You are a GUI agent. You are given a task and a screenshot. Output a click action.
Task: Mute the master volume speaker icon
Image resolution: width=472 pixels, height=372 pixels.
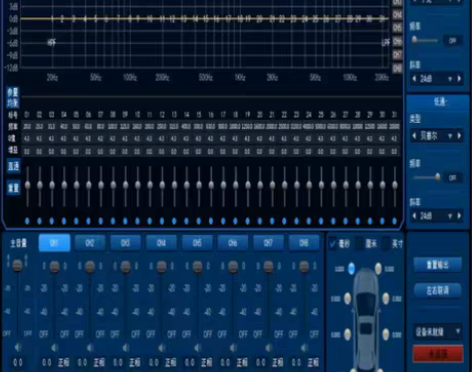coord(18,348)
